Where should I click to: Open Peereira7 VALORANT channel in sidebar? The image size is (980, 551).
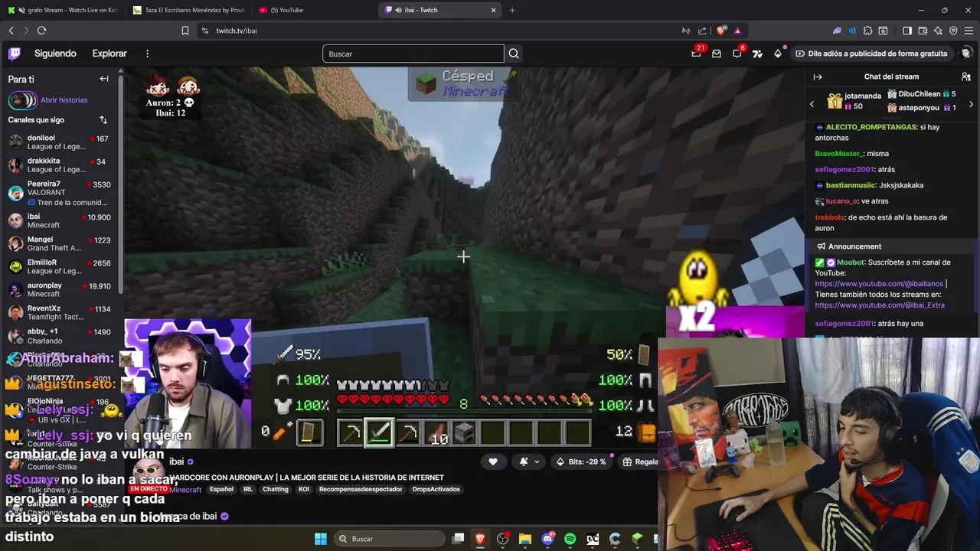(60, 193)
